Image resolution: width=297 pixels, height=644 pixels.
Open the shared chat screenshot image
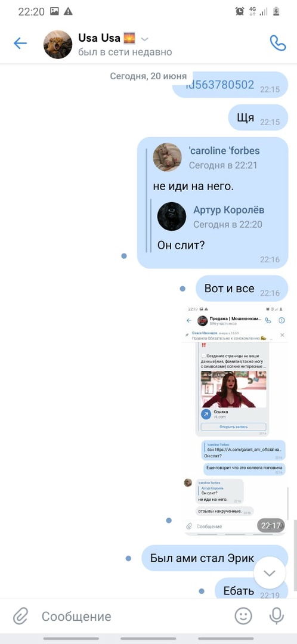(235, 420)
